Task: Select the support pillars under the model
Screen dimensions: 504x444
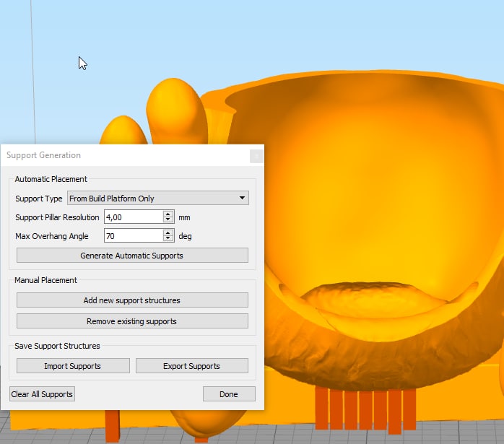Action: pyautogui.click(x=365, y=409)
